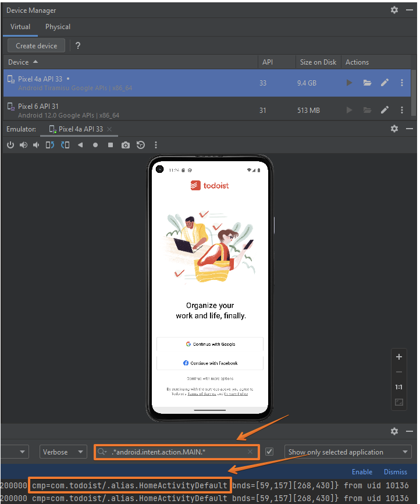Launch the Pixel 6 API 31 device
The width and height of the screenshot is (420, 504).
click(349, 110)
